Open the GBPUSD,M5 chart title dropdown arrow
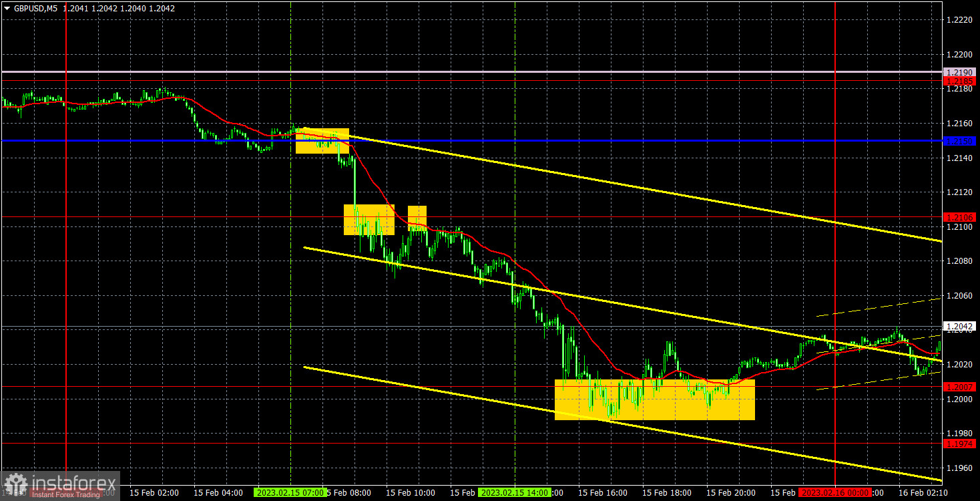Image resolution: width=980 pixels, height=501 pixels. click(7, 10)
